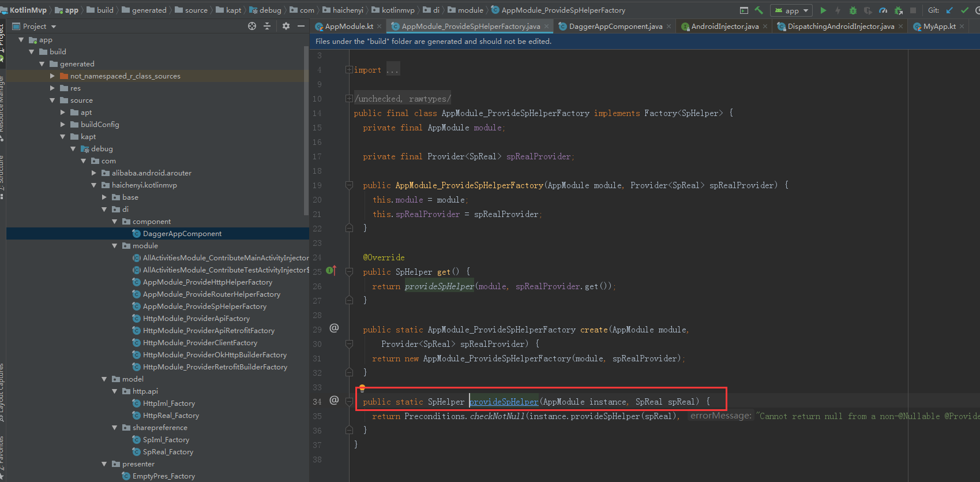Viewport: 980px width, 482px height.
Task: Expand alibaba.android.arouter package
Action: pyautogui.click(x=94, y=173)
